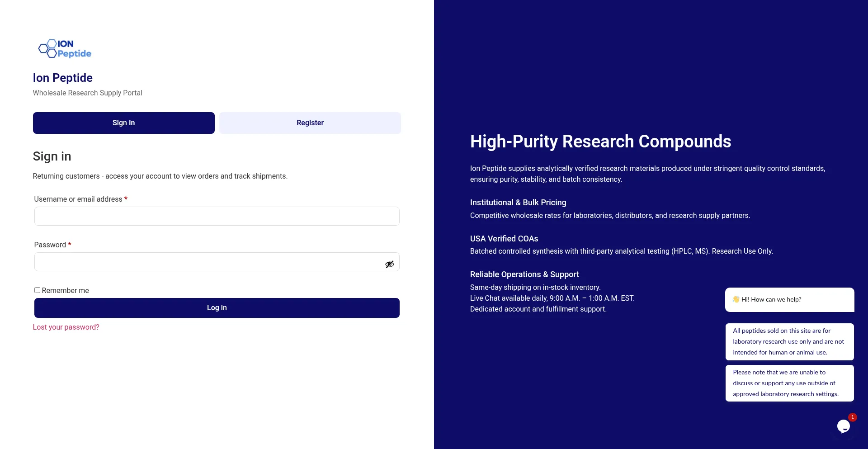Click the 'Returning customers' description text
This screenshot has height=449, width=868.
[x=160, y=176]
